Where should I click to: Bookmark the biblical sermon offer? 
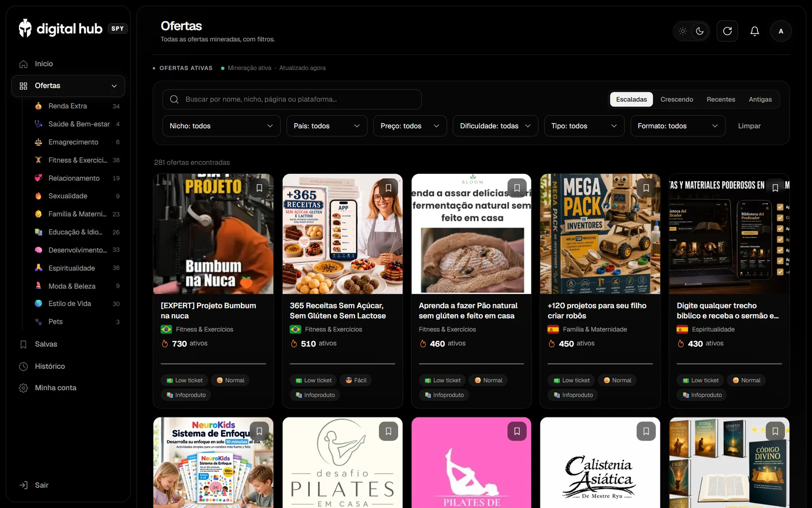(x=775, y=188)
